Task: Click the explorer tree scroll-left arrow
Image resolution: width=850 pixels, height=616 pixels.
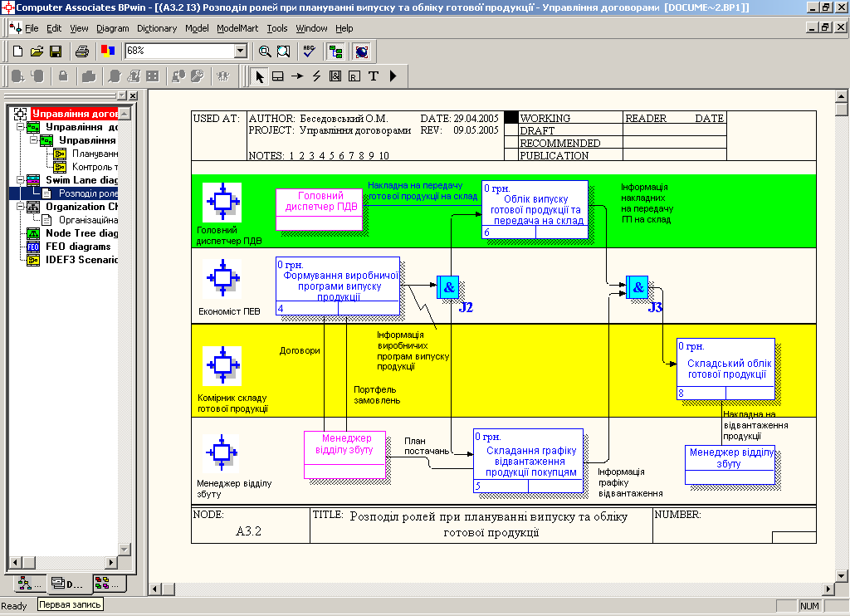Action: click(x=15, y=562)
